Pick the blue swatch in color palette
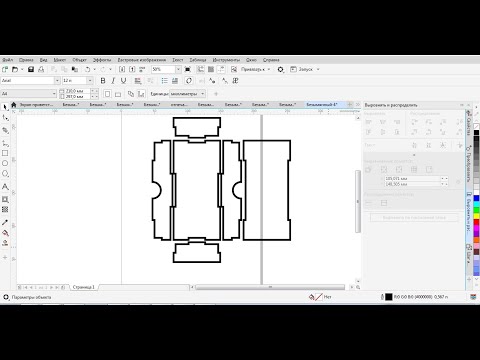This screenshot has height=360, width=480. (476, 199)
